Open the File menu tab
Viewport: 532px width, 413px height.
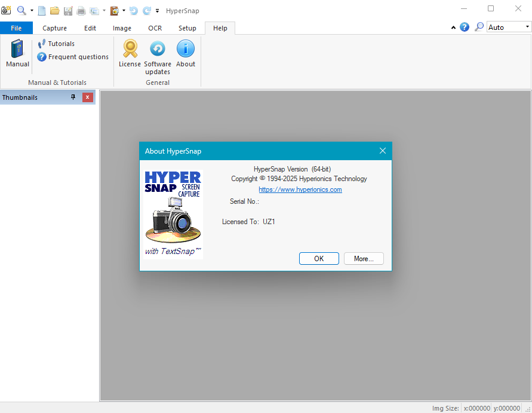16,28
